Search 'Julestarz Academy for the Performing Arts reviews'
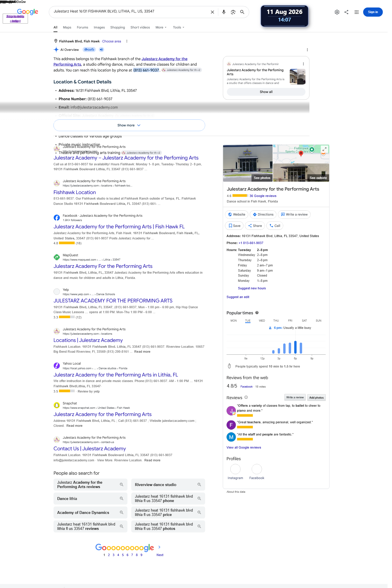 point(90,485)
